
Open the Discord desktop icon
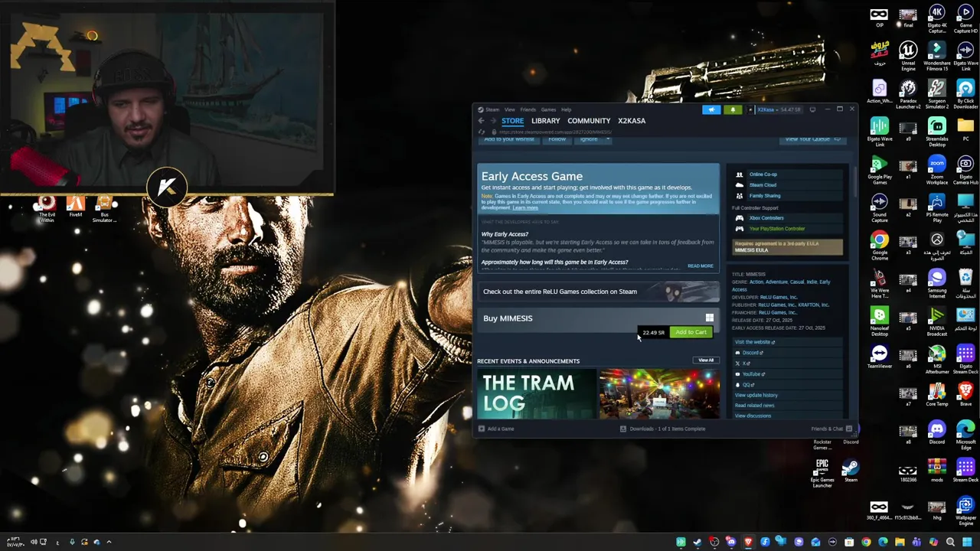[937, 433]
